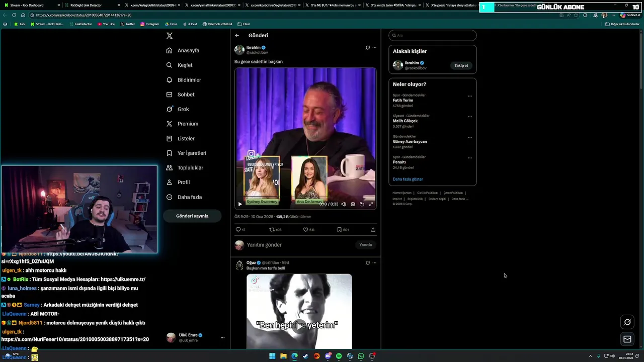This screenshot has height=362, width=644.
Task: Expand hidden system tray icons
Action: [590, 356]
